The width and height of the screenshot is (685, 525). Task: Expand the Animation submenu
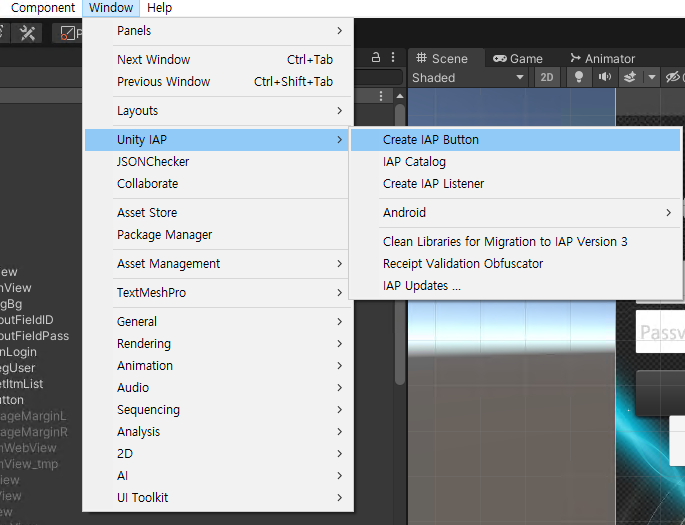(x=218, y=366)
